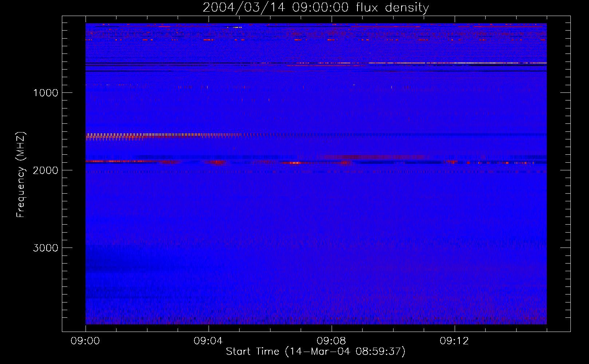
Task: Click the 09:12 time tick label
Action: (x=454, y=341)
